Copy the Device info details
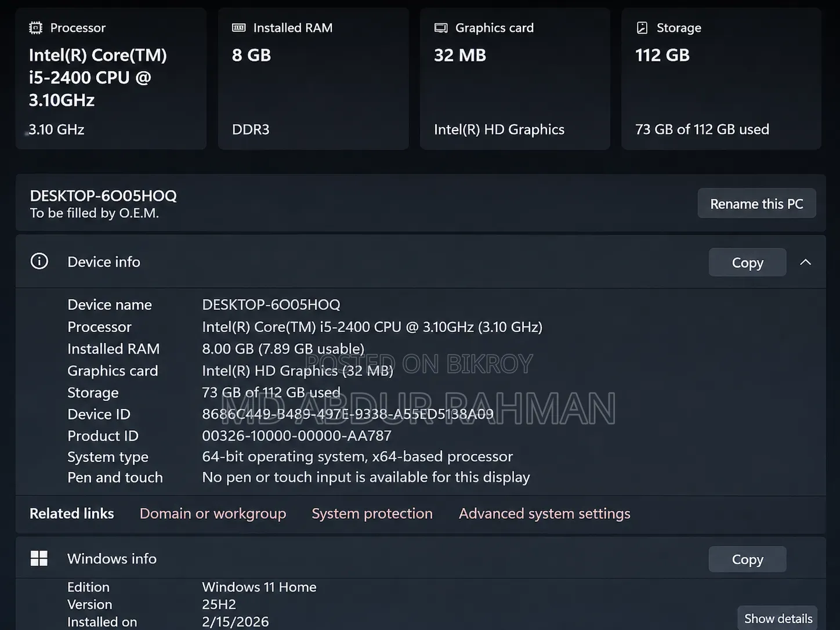Screen dimensions: 840x630 point(747,263)
